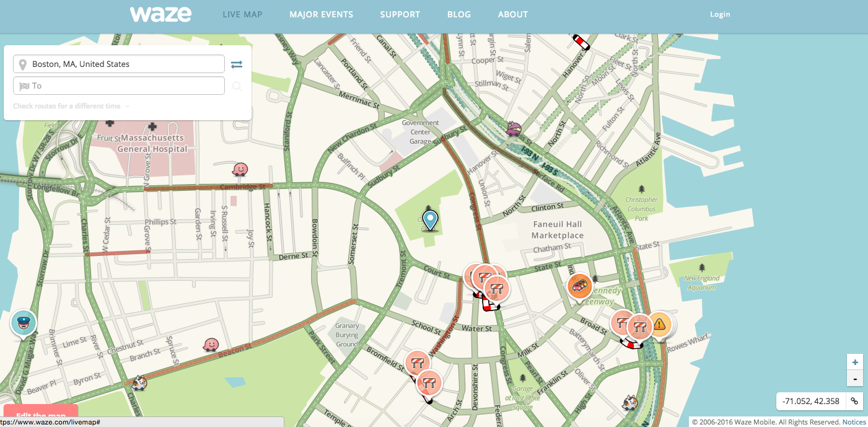Viewport: 868px width, 427px height.
Task: Open the Notices link in footer
Action: [x=854, y=422]
